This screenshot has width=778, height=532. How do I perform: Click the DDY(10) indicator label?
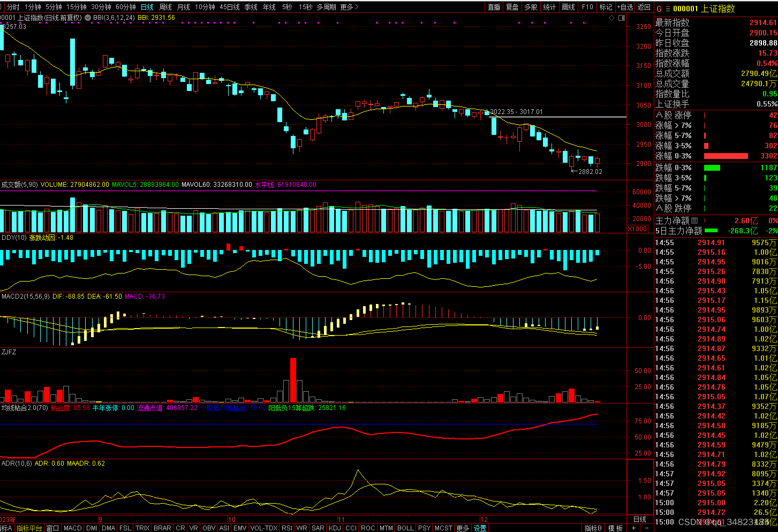(x=14, y=237)
